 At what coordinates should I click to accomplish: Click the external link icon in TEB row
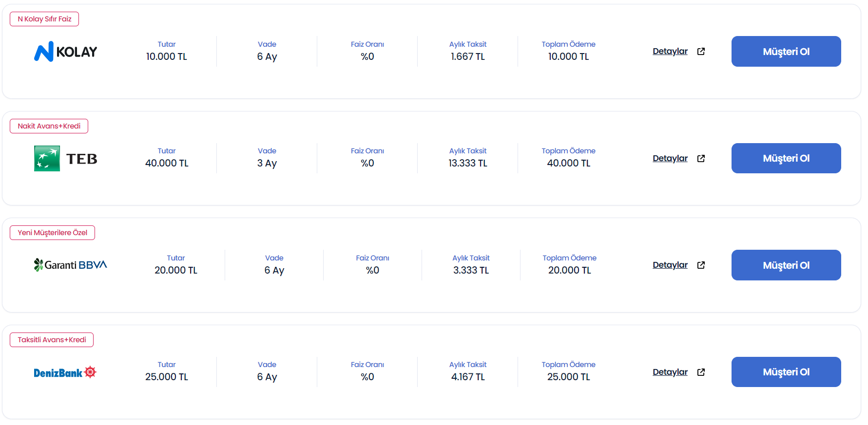tap(701, 158)
